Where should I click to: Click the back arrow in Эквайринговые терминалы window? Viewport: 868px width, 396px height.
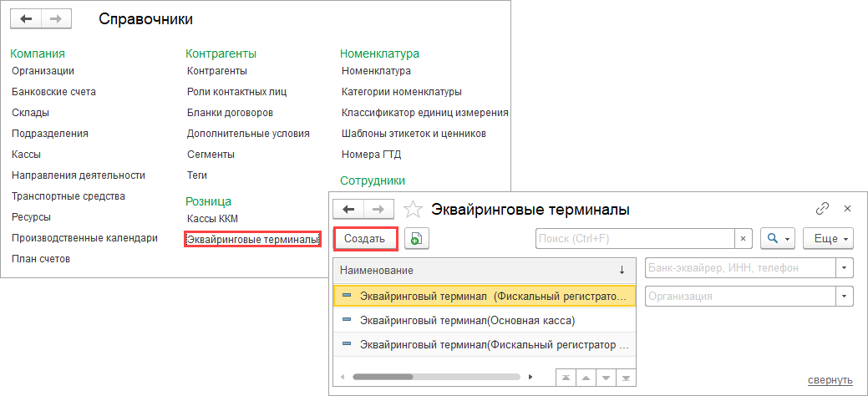348,209
